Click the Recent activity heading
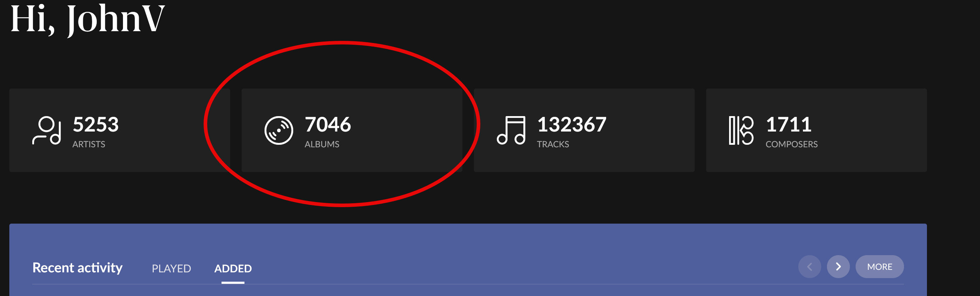This screenshot has width=980, height=296. [77, 268]
